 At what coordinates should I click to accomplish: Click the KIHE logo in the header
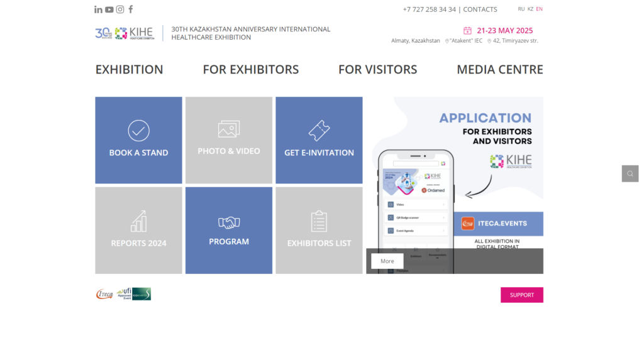135,33
